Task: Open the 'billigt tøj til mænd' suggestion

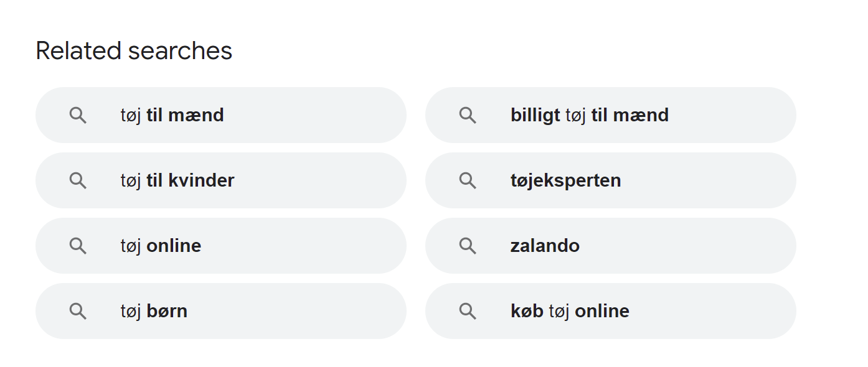Action: 589,115
